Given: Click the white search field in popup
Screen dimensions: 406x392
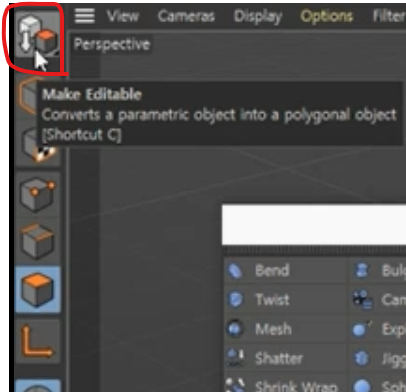Looking at the screenshot, I should pyautogui.click(x=314, y=225).
